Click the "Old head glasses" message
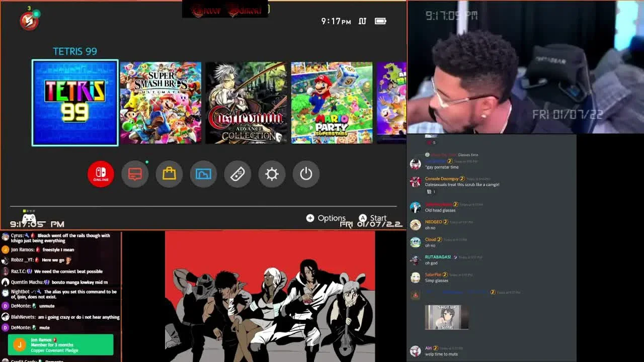The width and height of the screenshot is (644, 362). click(x=440, y=210)
